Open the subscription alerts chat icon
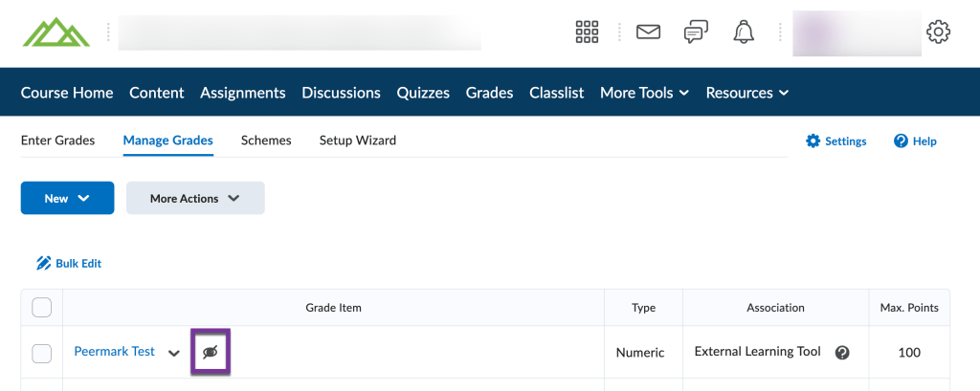The image size is (980, 391). coord(696,33)
